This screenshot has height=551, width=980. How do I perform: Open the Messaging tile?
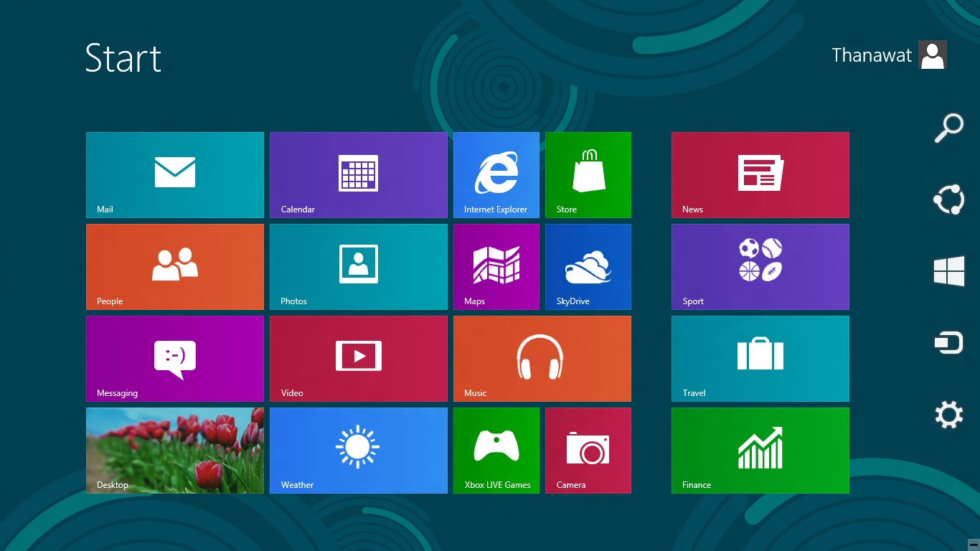pyautogui.click(x=175, y=359)
